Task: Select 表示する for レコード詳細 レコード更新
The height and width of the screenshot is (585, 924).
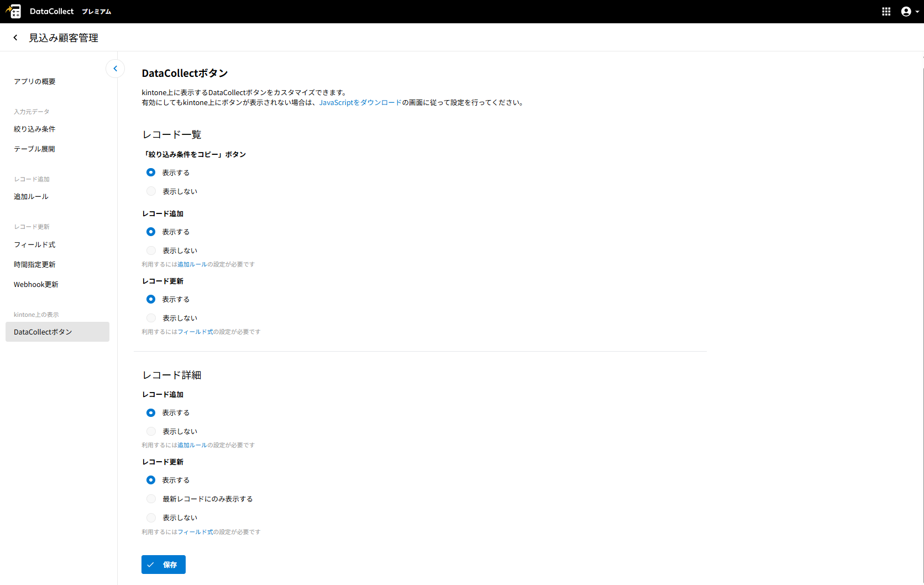Action: 151,480
